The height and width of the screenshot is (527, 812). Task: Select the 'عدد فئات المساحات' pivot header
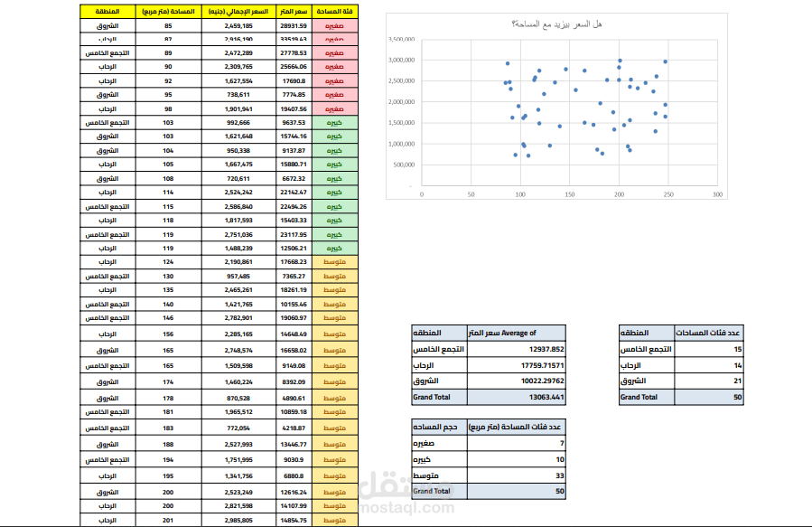pyautogui.click(x=708, y=333)
